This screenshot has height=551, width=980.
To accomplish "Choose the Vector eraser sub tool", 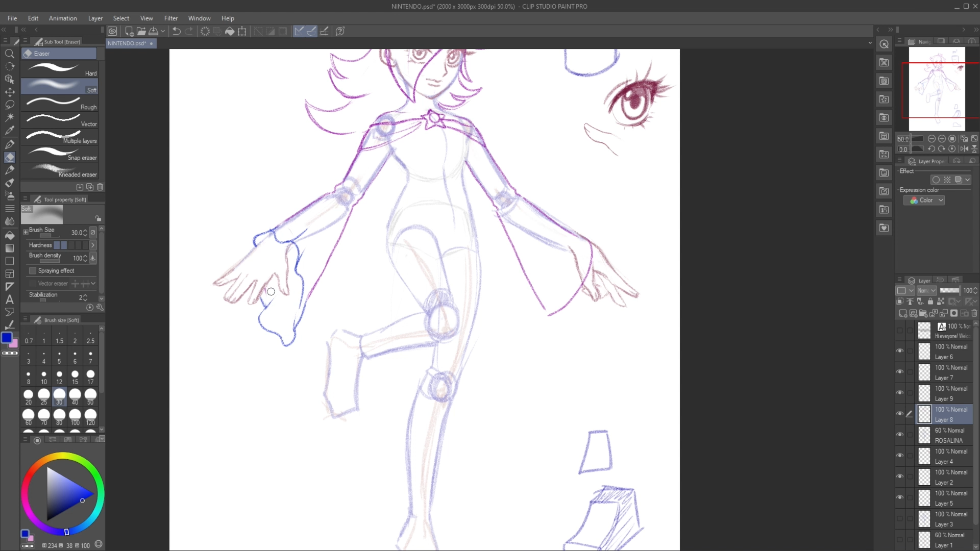I will [x=60, y=120].
